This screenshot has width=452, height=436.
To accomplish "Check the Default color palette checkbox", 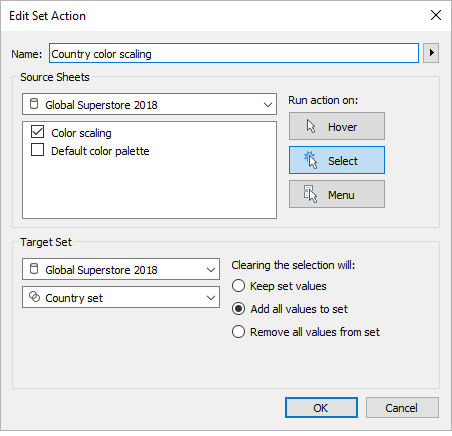I will point(37,150).
